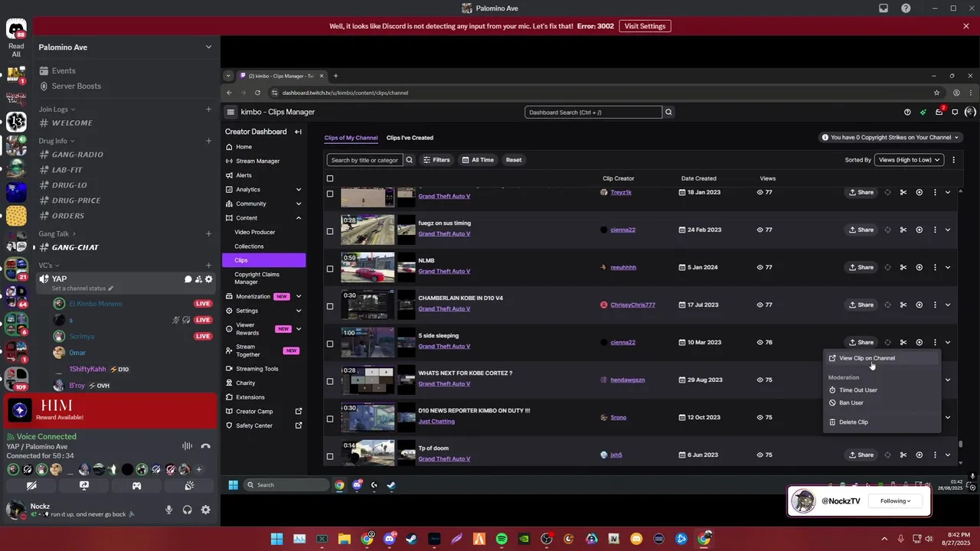
Task: Open the Views (High to Low) sort dropdown
Action: [x=909, y=160]
